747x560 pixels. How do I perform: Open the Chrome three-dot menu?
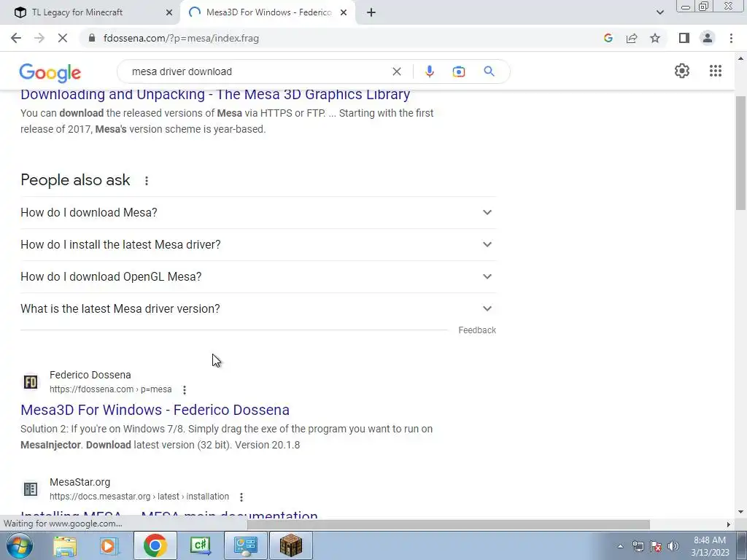click(x=731, y=38)
